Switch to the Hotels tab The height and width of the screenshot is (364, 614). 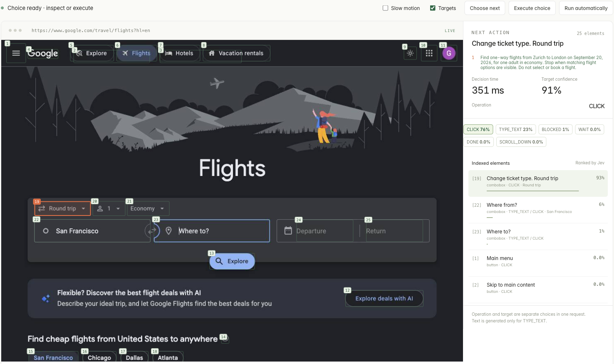click(x=180, y=53)
